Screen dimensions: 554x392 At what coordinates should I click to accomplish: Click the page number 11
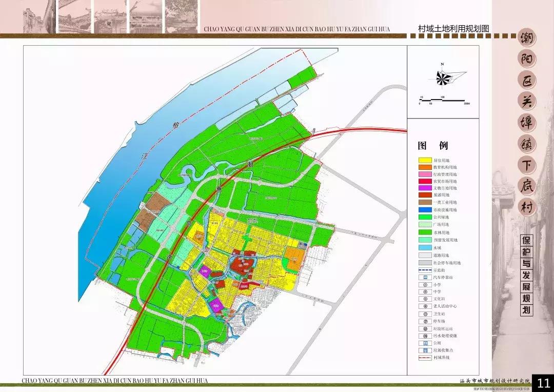point(543,383)
